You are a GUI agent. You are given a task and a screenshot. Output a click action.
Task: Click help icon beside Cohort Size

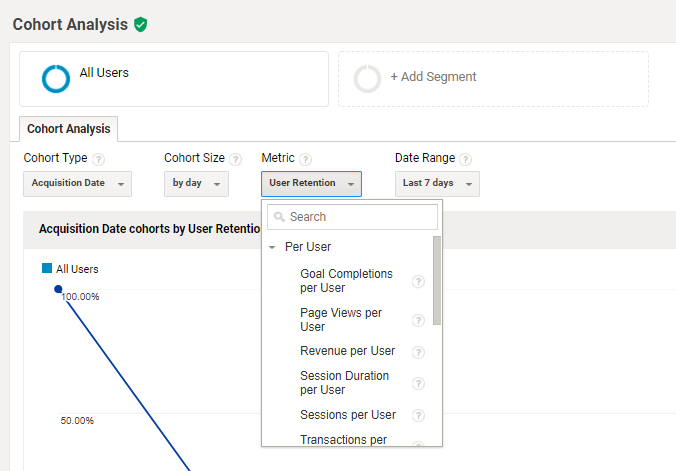pos(236,159)
